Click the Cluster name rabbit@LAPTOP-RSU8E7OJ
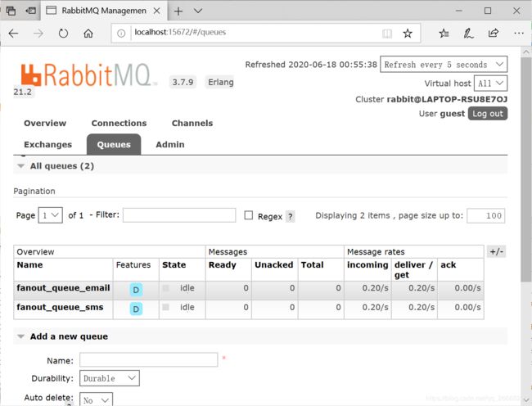The height and width of the screenshot is (406, 532). [447, 99]
